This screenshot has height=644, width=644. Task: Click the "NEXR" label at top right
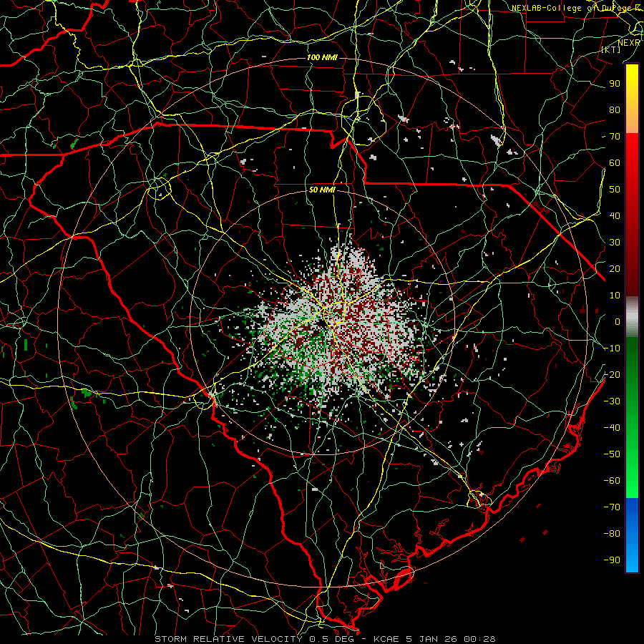[629, 43]
